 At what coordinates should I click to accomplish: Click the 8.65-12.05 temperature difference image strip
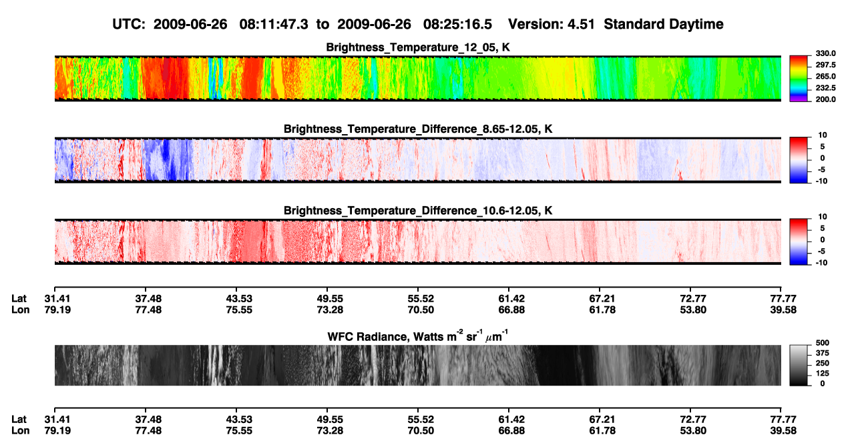[x=417, y=159]
